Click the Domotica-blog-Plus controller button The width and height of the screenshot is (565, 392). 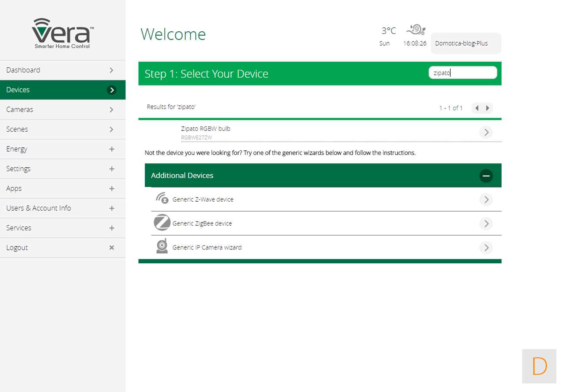[465, 43]
